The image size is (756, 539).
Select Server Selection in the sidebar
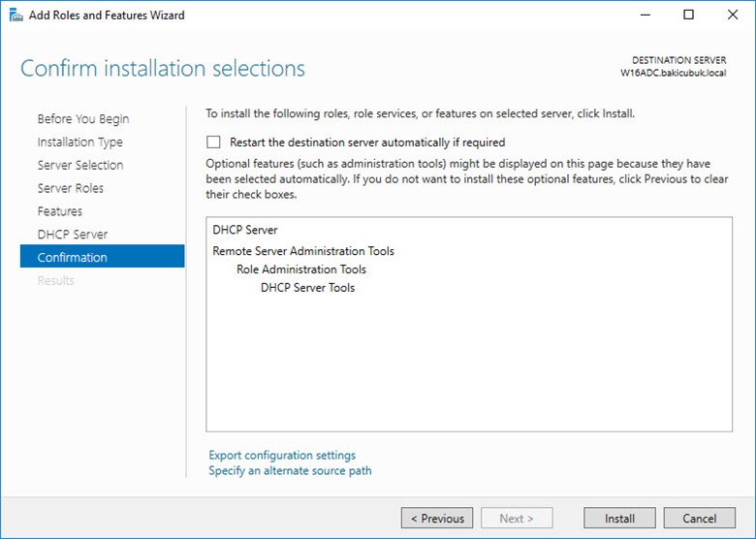point(79,165)
